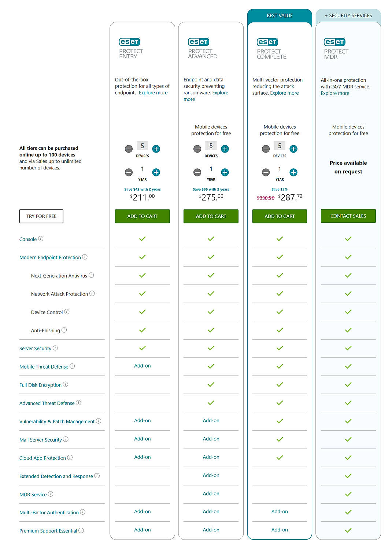Click the ESET logo in PROTECT MDR column
The image size is (392, 552).
334,42
